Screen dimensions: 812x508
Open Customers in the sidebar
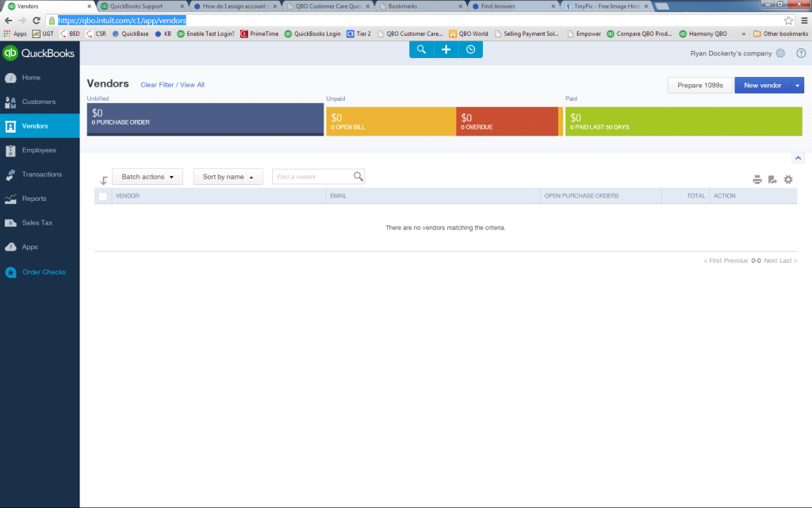(x=40, y=102)
